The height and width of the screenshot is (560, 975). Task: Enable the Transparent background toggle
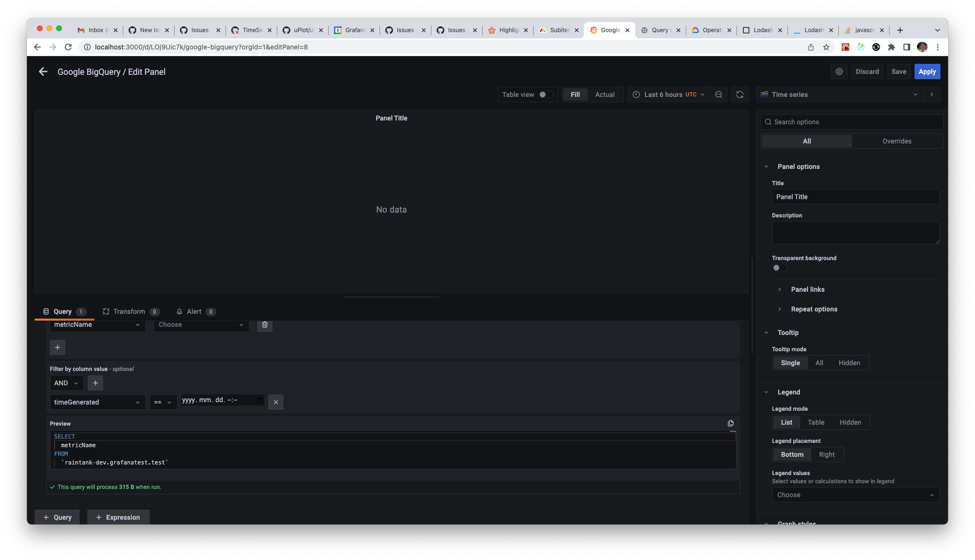click(779, 268)
